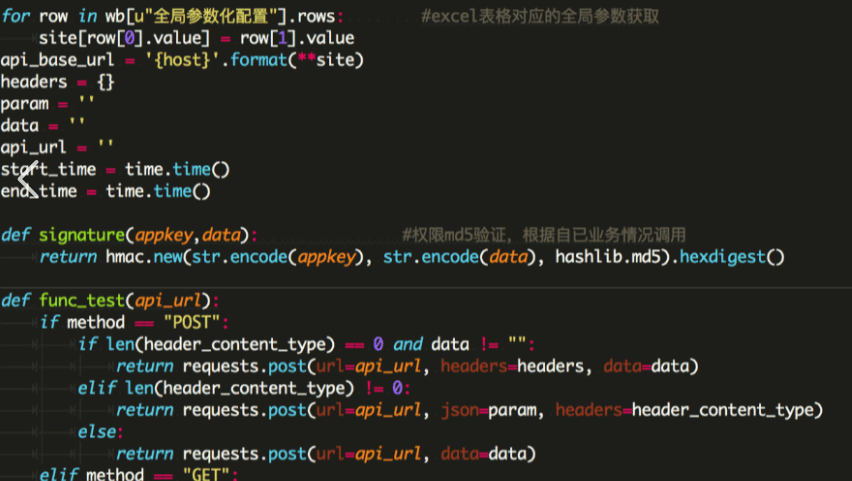
Task: Click the md5 permission verification comment
Action: click(x=543, y=235)
